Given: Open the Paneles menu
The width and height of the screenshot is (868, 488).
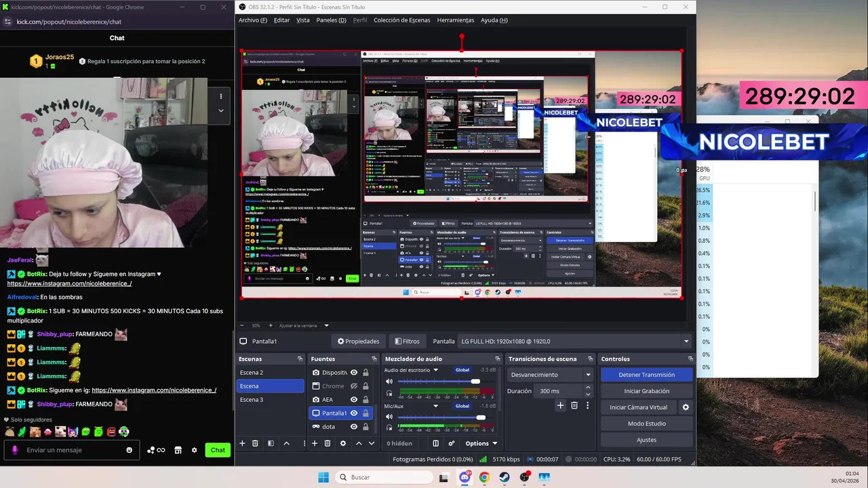Looking at the screenshot, I should point(332,20).
